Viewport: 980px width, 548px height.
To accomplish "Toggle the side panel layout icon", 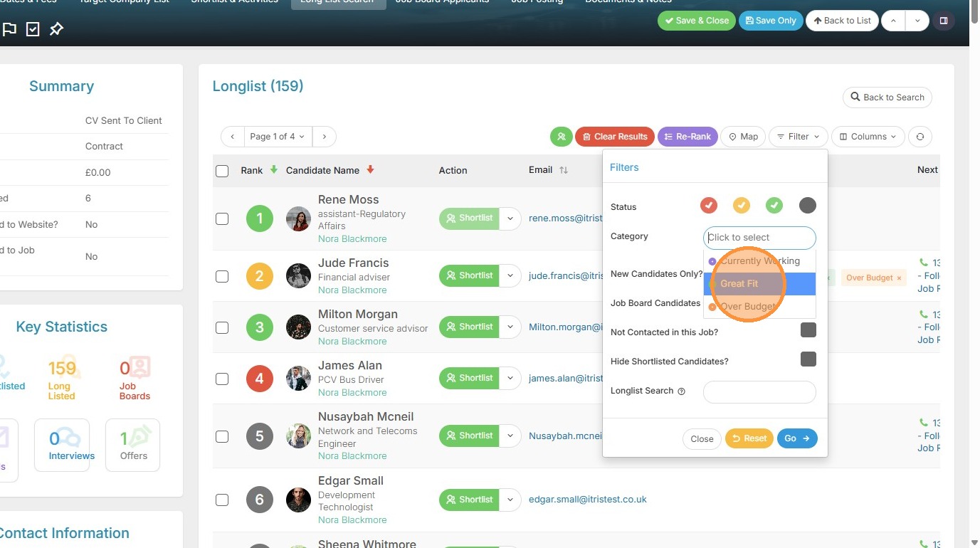I will coord(944,21).
